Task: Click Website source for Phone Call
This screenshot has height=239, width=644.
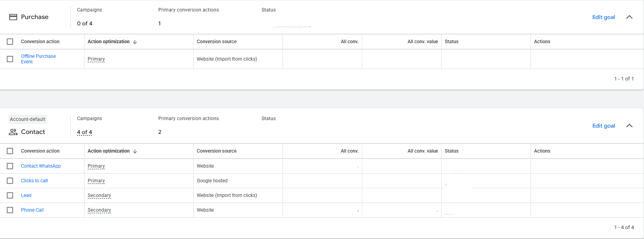Action: [205, 210]
